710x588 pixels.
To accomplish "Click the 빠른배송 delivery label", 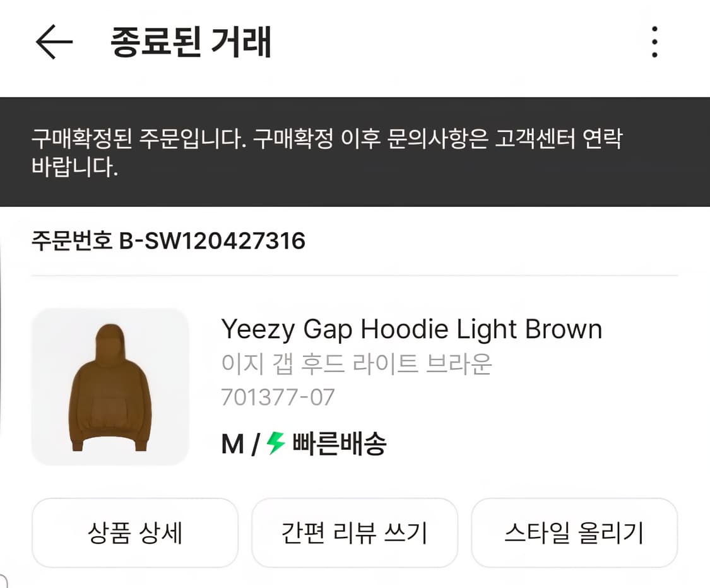I will pos(340,445).
